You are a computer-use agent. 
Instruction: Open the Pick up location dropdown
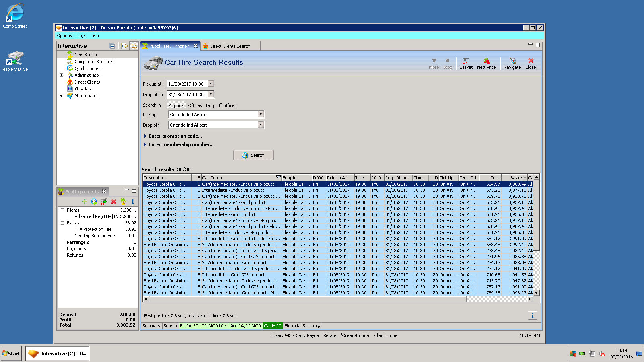[260, 115]
